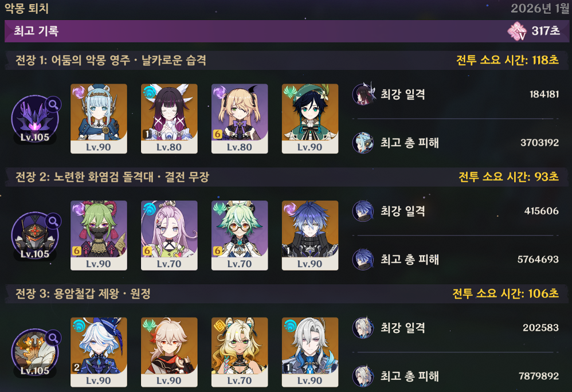Click magnifier on battlefield 3 boss icon
The height and width of the screenshot is (392, 572).
point(54,338)
